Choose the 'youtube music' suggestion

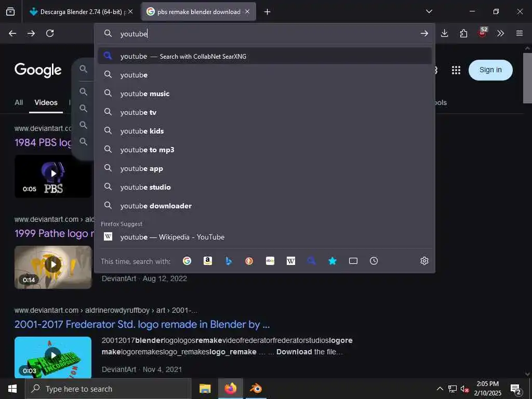point(264,94)
